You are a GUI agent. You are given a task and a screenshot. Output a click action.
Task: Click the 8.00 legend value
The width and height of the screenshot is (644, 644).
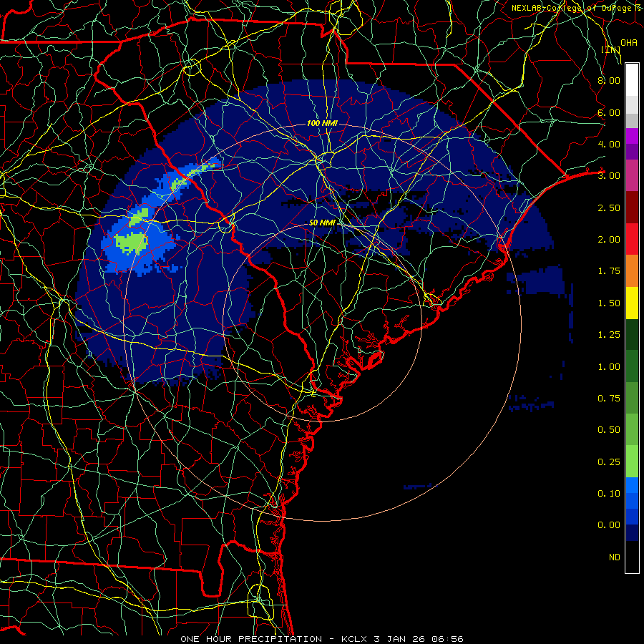609,80
